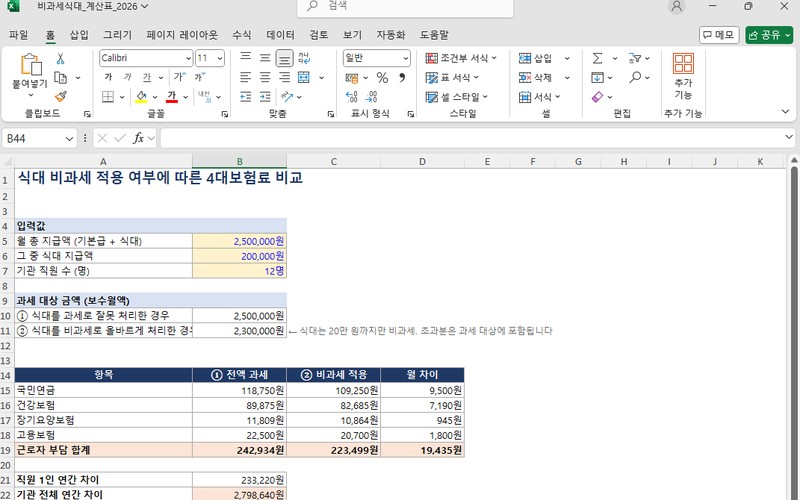The image size is (800, 500).
Task: Open Find and Select magnifier
Action: (635, 78)
